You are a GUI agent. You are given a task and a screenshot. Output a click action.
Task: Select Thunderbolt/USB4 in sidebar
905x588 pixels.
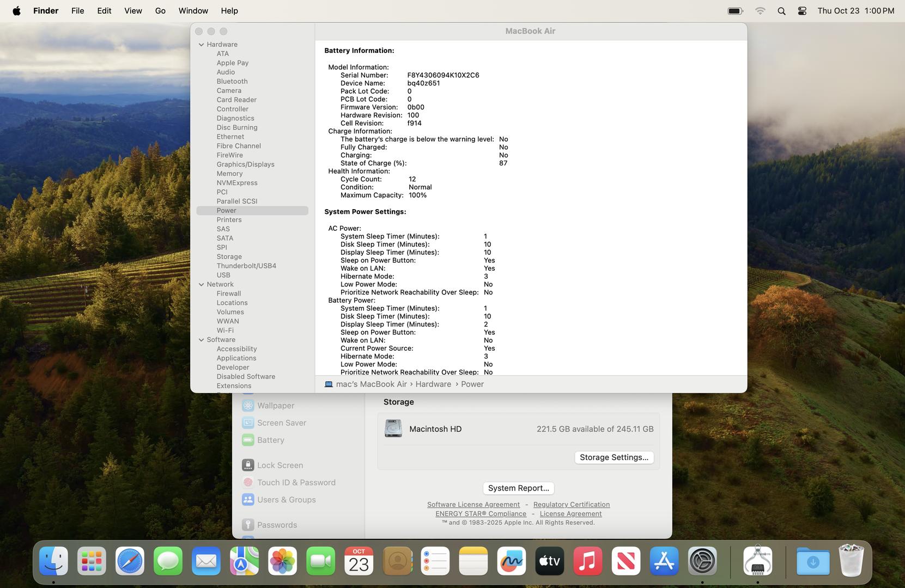pyautogui.click(x=246, y=266)
